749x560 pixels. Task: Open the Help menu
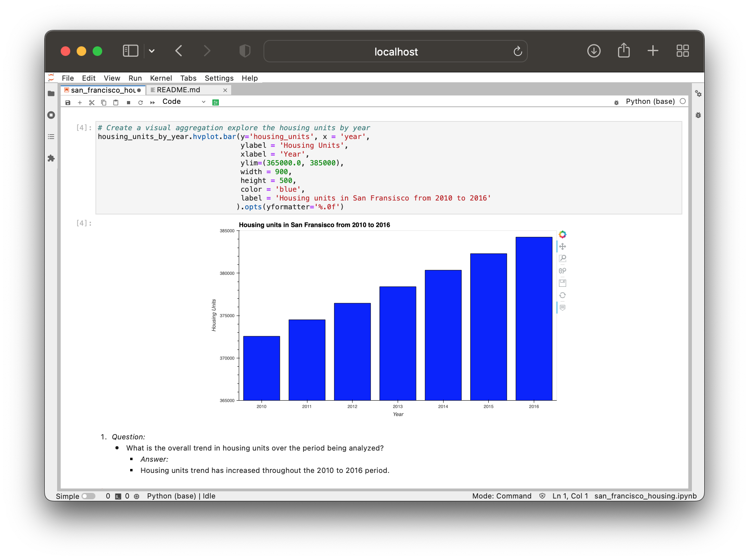pos(250,78)
